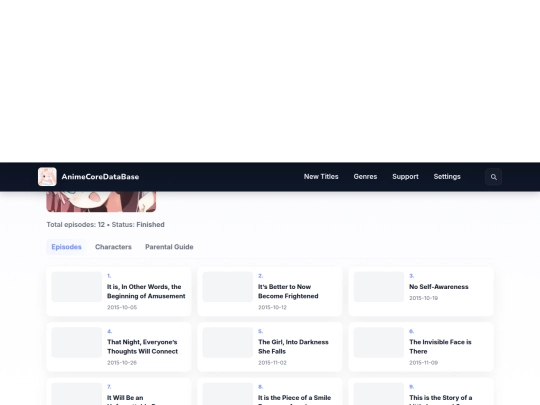The width and height of the screenshot is (540, 405).
Task: Click episode 2 thumbnail placeholder
Action: [x=228, y=287]
